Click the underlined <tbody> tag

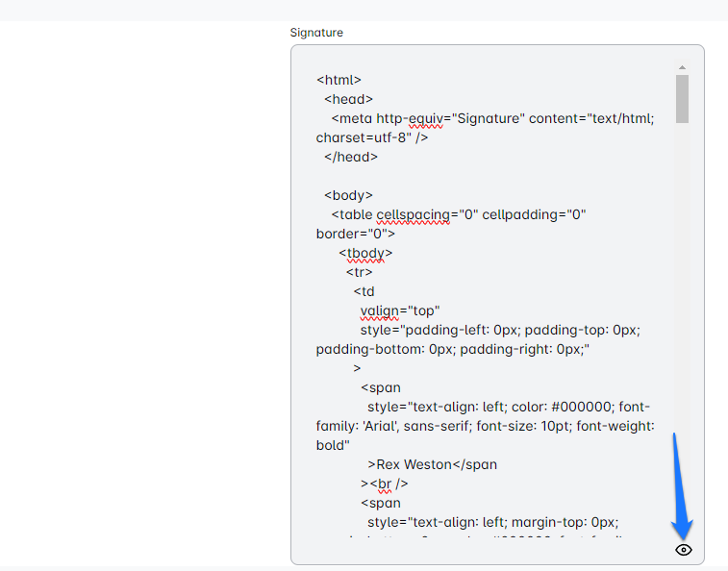coord(365,253)
